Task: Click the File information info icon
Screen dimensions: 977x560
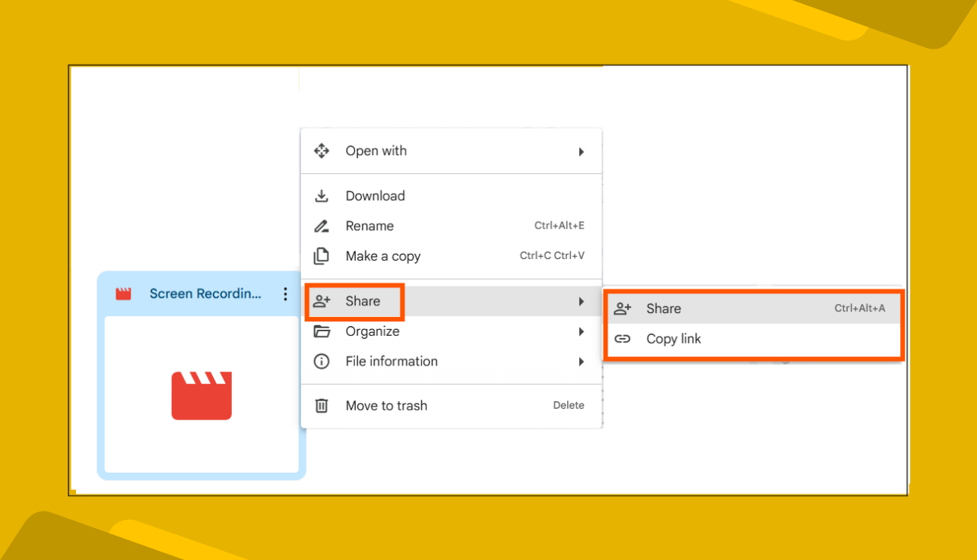Action: [322, 361]
